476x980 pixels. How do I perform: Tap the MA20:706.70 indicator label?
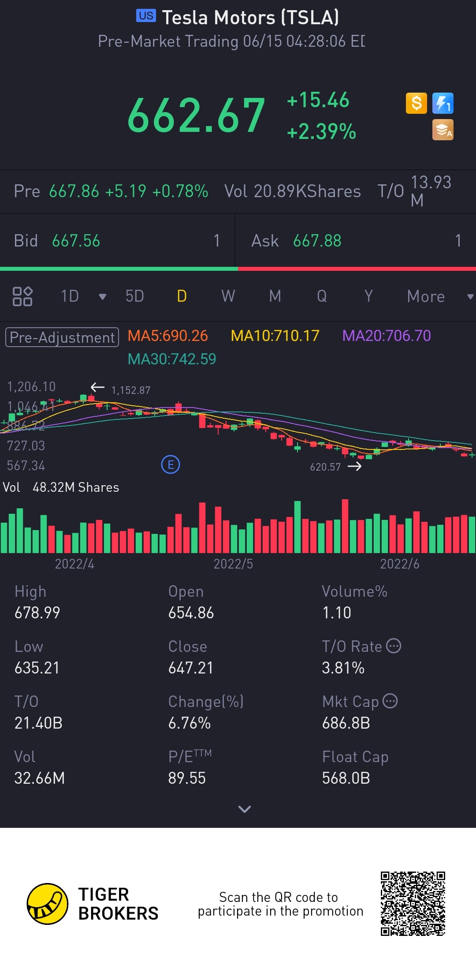387,336
